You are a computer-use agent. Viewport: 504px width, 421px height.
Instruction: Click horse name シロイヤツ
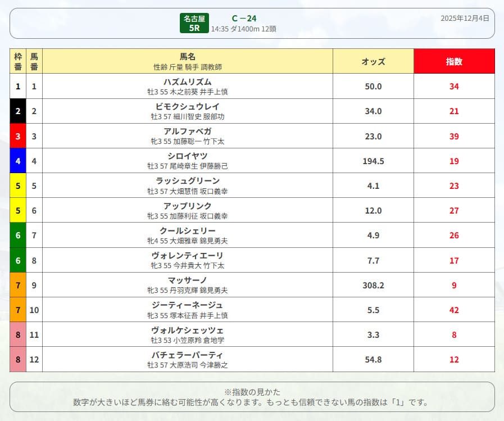click(188, 156)
